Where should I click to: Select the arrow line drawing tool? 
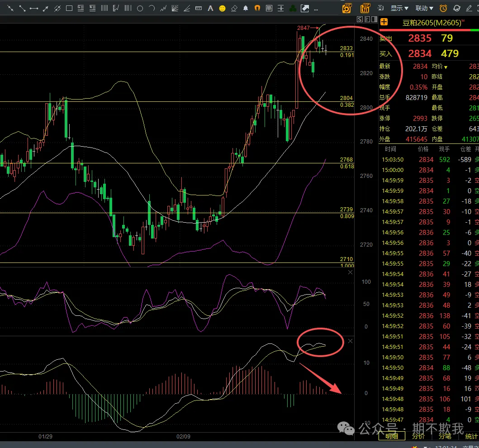(46, 9)
